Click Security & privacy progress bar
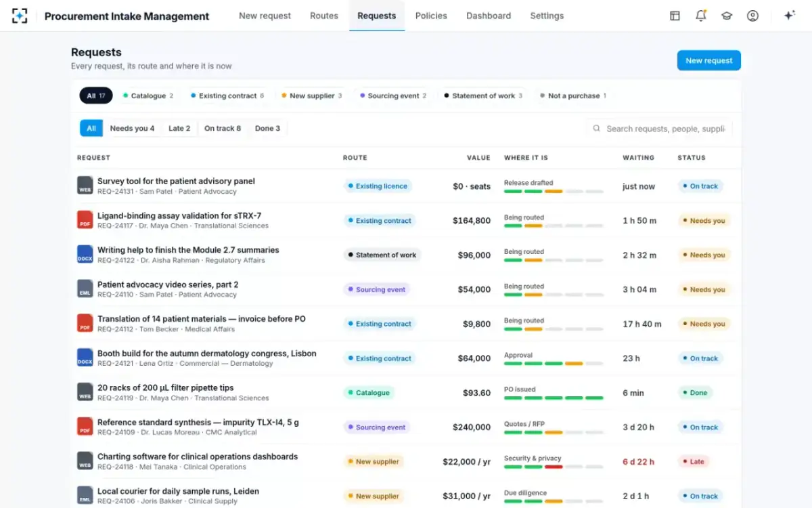The image size is (812, 508). (554, 467)
